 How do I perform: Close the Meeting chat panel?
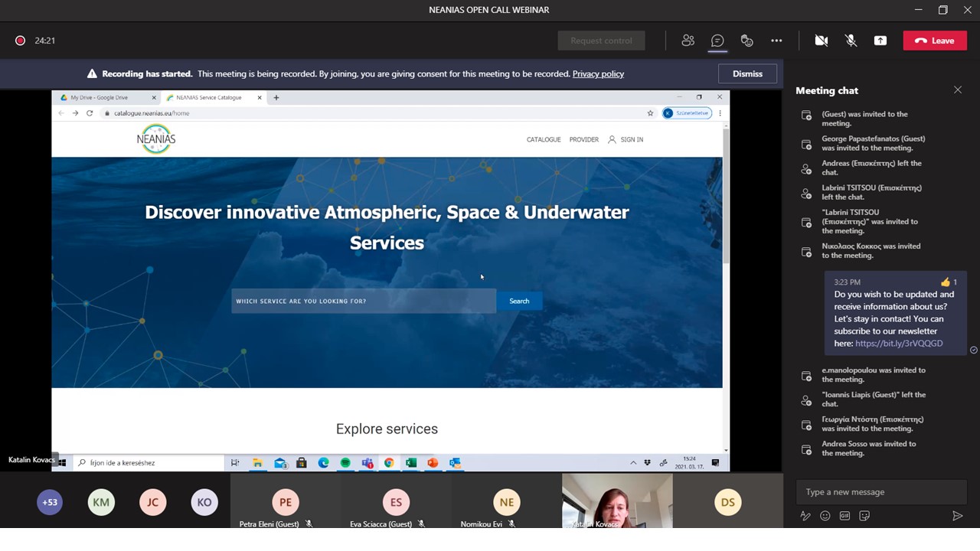pyautogui.click(x=958, y=90)
